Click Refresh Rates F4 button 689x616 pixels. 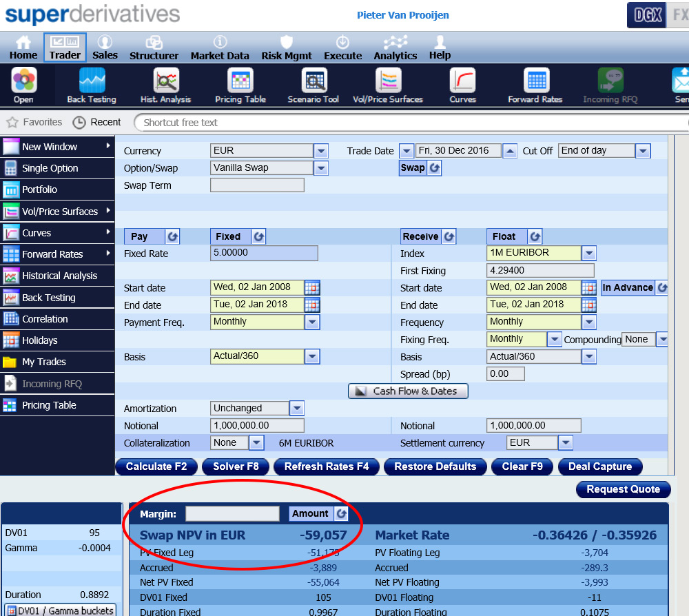point(327,466)
